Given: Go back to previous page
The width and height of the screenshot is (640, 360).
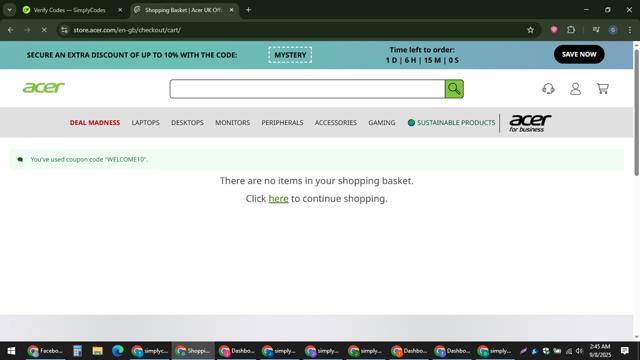Looking at the screenshot, I should point(11,30).
